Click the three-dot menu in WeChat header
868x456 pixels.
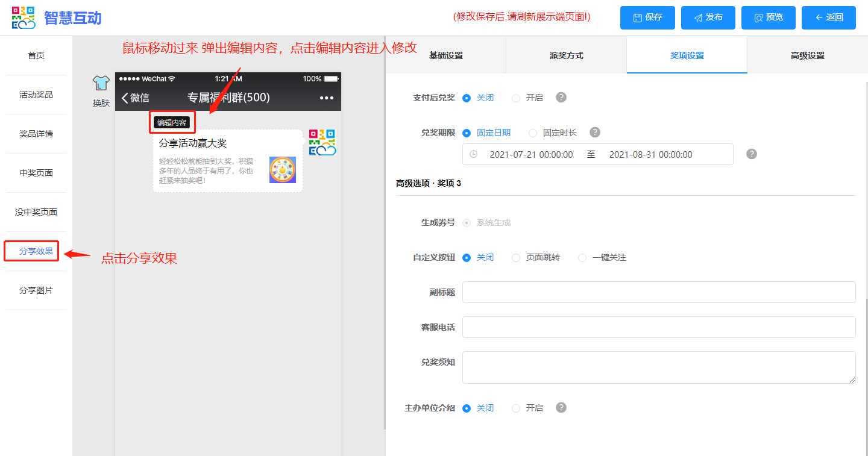326,98
